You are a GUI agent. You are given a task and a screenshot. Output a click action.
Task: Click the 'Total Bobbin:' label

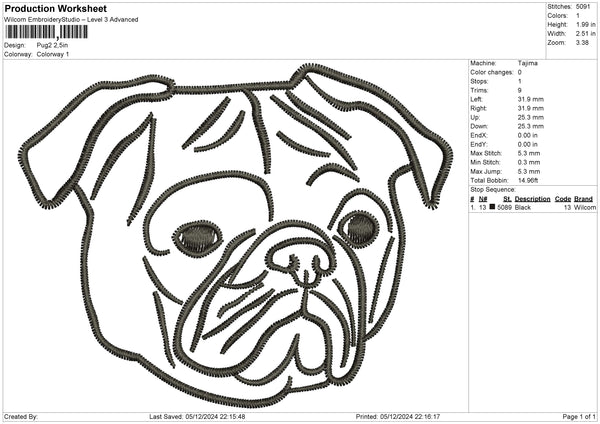[489, 181]
